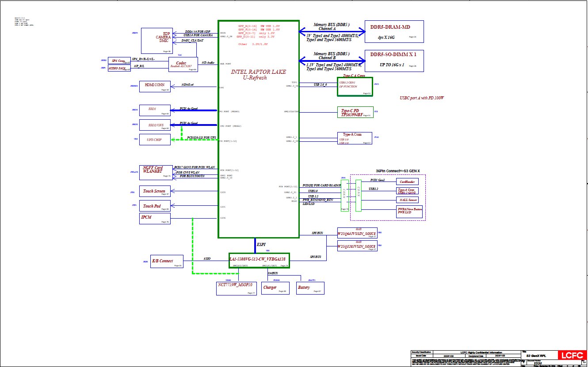Image resolution: width=588 pixels, height=367 pixels.
Task: Select the Memory BUS Channel A label
Action: [x=332, y=26]
